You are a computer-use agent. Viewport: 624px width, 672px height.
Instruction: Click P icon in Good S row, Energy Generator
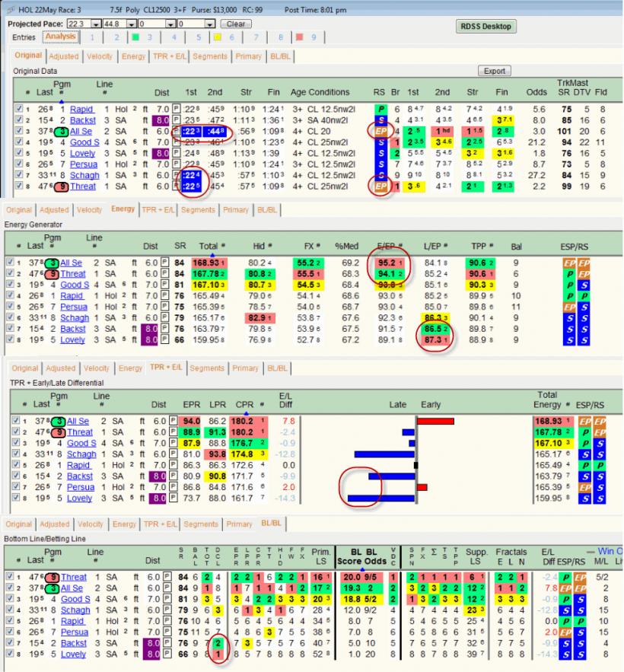(x=165, y=284)
